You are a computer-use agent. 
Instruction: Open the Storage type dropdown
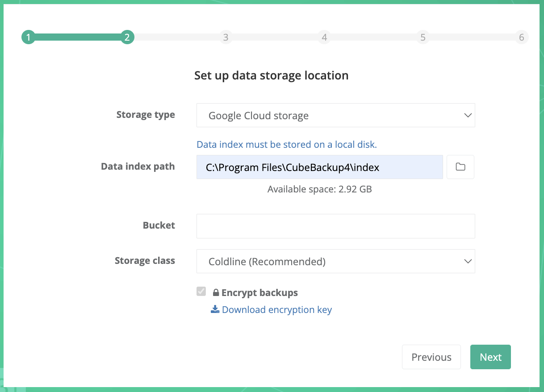[335, 116]
